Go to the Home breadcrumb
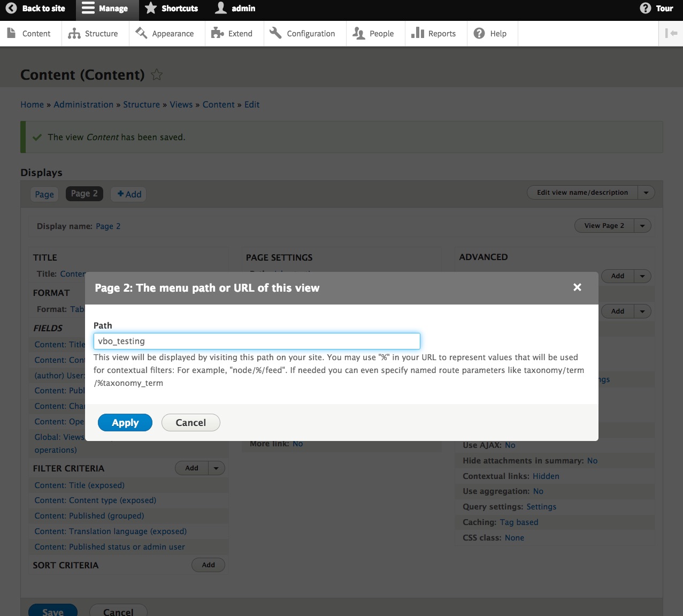Image resolution: width=683 pixels, height=616 pixels. pyautogui.click(x=32, y=104)
